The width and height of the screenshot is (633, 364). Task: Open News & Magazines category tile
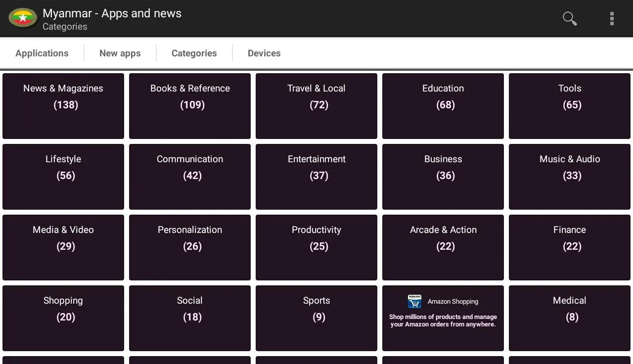click(63, 106)
